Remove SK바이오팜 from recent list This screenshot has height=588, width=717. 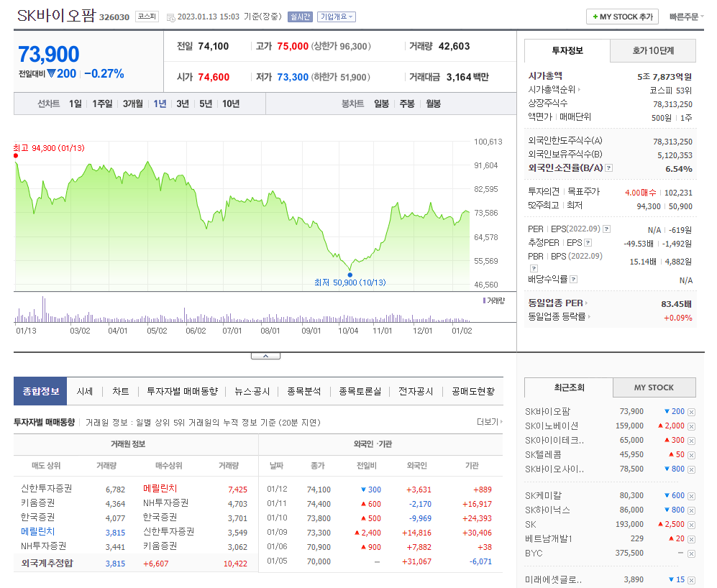click(691, 412)
